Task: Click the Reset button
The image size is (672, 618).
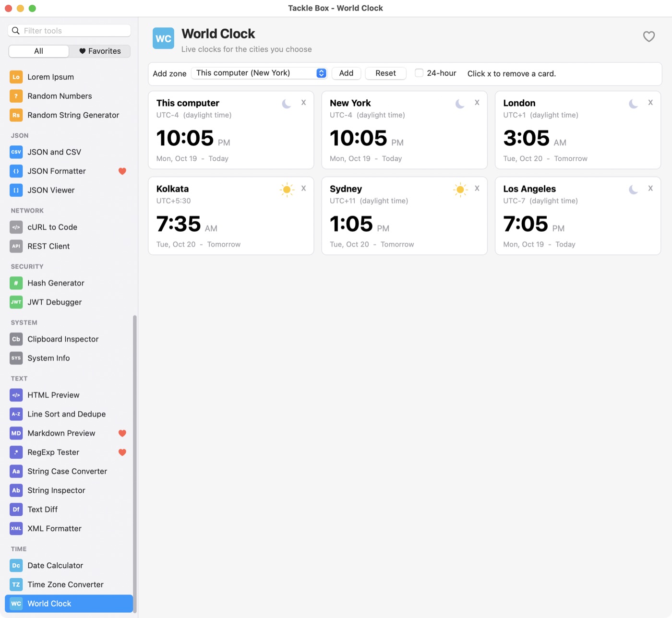Action: pos(385,73)
